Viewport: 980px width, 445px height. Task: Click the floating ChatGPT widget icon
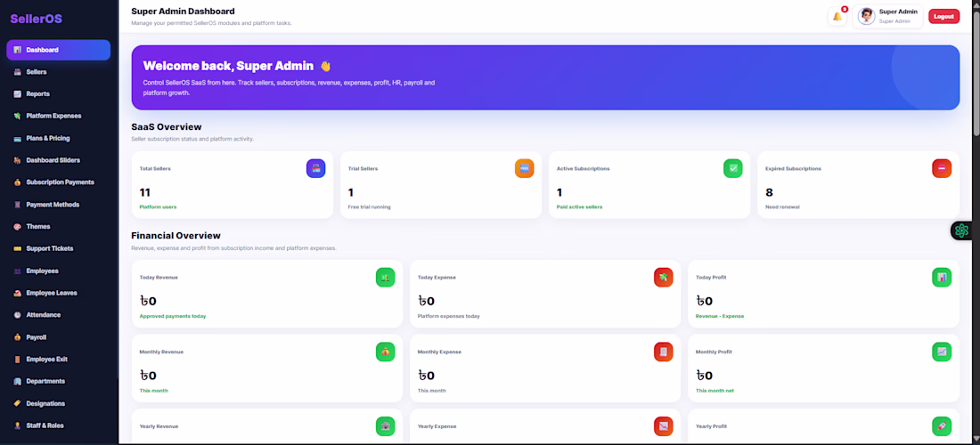coord(962,231)
